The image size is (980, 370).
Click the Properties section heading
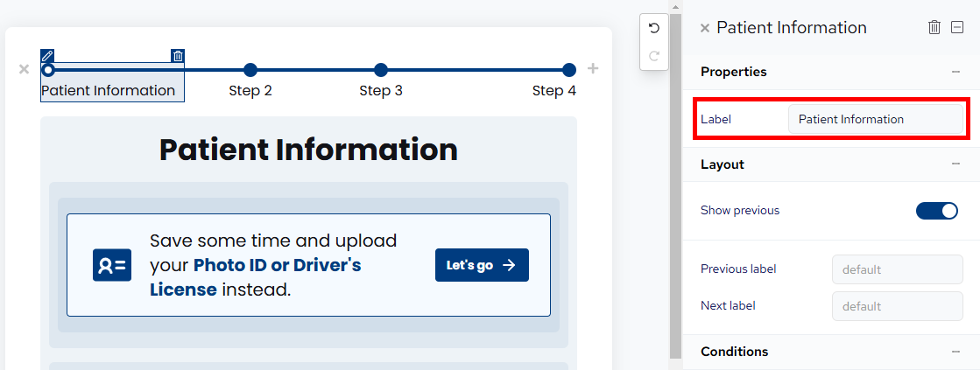(x=734, y=72)
